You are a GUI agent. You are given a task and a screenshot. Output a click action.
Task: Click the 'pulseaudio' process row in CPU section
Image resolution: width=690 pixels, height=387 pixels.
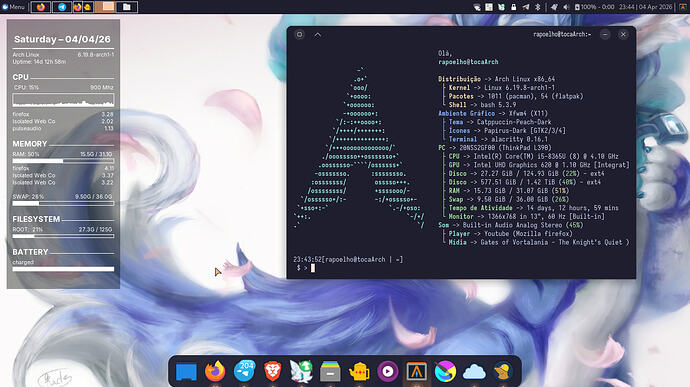pos(63,129)
